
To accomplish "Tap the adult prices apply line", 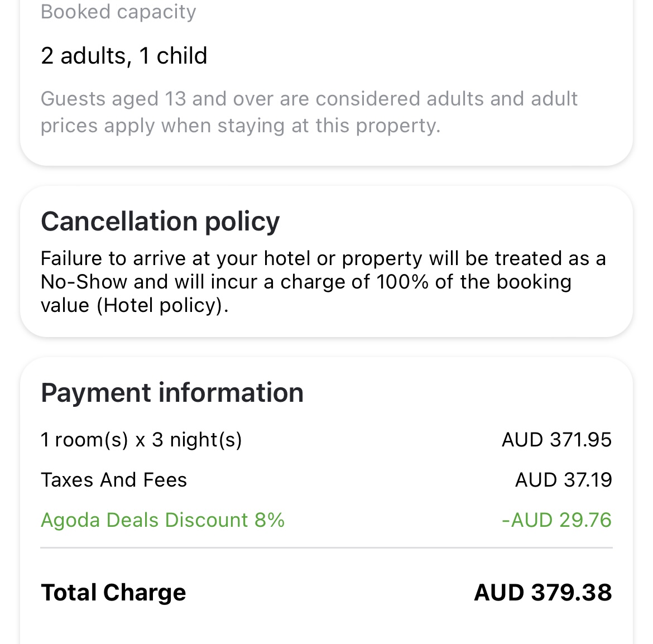I will pos(241,126).
